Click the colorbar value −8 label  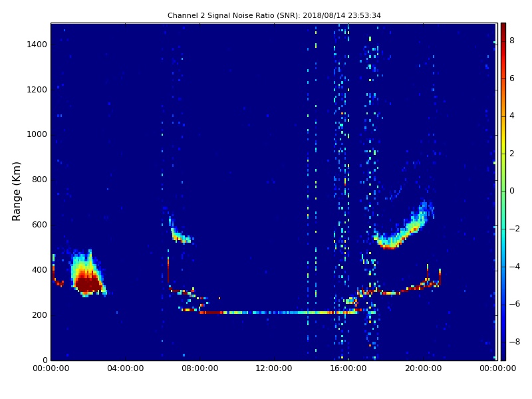pyautogui.click(x=515, y=342)
